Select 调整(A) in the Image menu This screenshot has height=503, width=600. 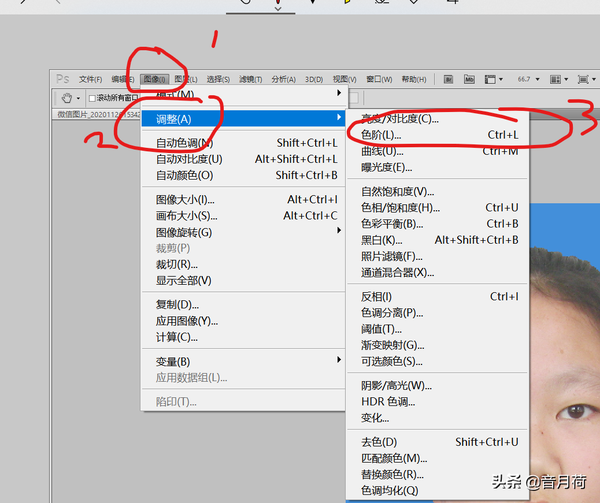pyautogui.click(x=244, y=119)
